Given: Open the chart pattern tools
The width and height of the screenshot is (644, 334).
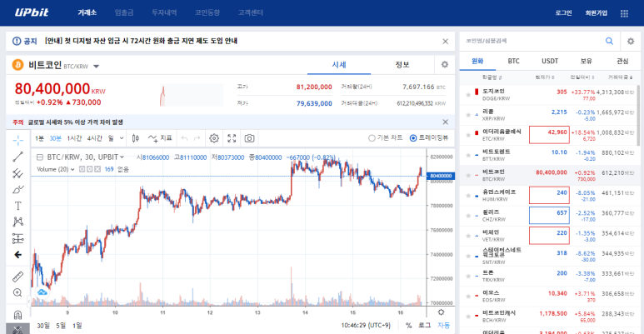Looking at the screenshot, I should pos(17,222).
